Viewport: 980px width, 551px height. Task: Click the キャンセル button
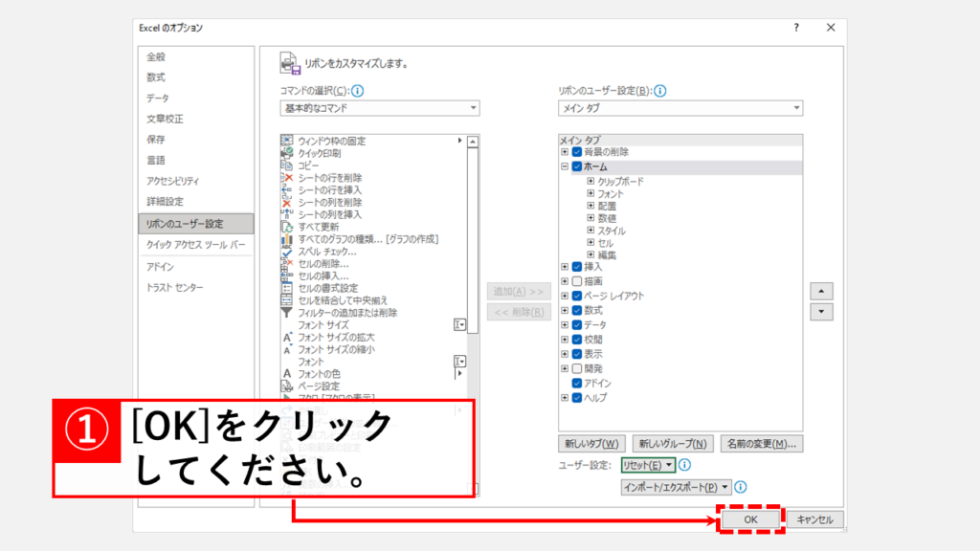click(814, 519)
